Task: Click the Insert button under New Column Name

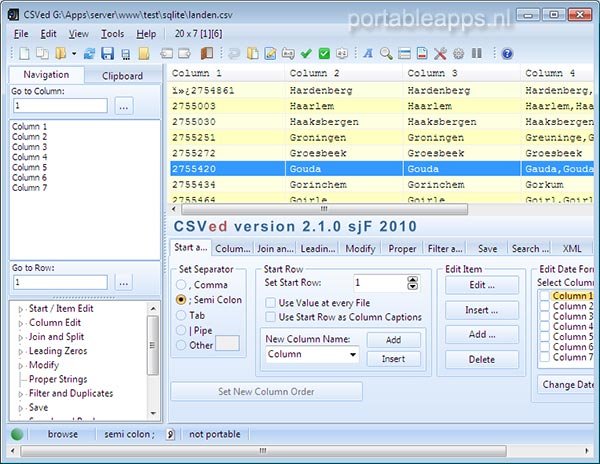Action: click(393, 359)
